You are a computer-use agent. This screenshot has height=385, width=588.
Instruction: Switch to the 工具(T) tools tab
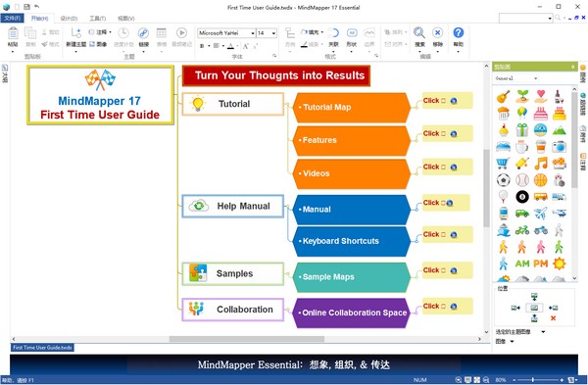(97, 18)
